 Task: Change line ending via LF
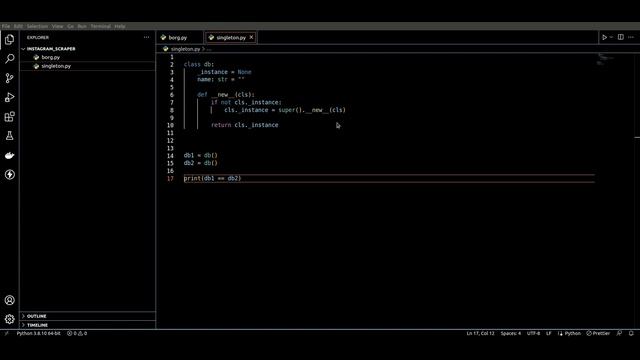click(x=549, y=333)
